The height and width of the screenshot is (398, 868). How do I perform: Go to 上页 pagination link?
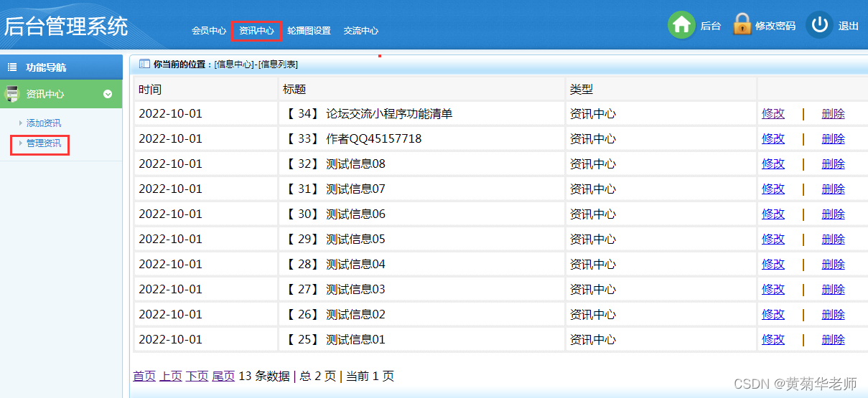coord(171,376)
